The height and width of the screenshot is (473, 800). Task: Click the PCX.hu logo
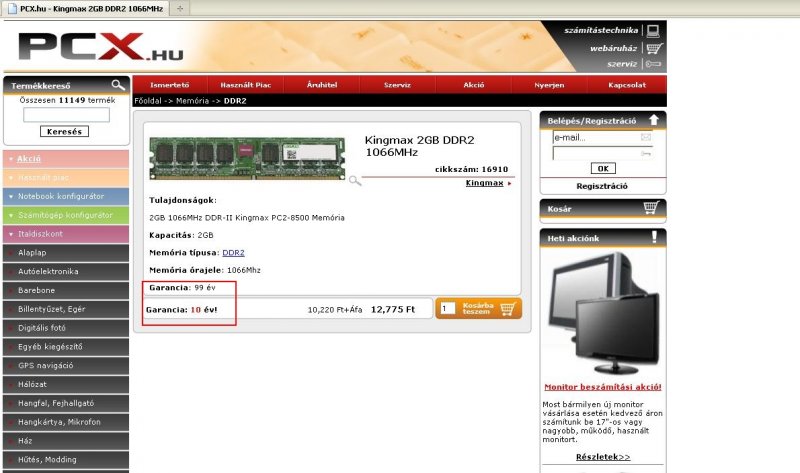[101, 47]
